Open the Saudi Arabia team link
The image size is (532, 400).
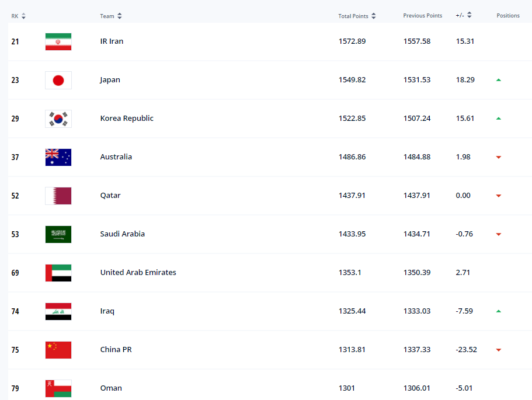[122, 234]
